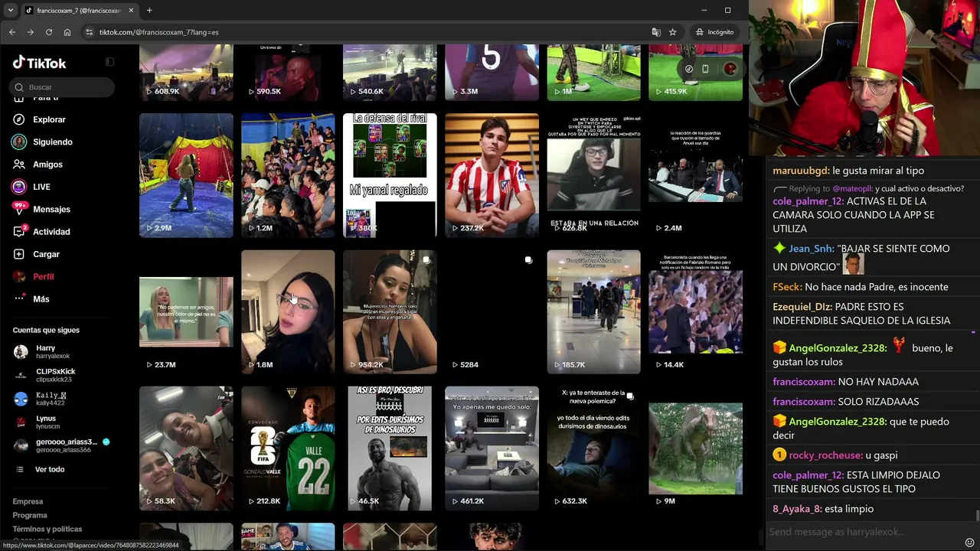The width and height of the screenshot is (980, 551).
Task: Click the Buscar search field
Action: pos(63,87)
